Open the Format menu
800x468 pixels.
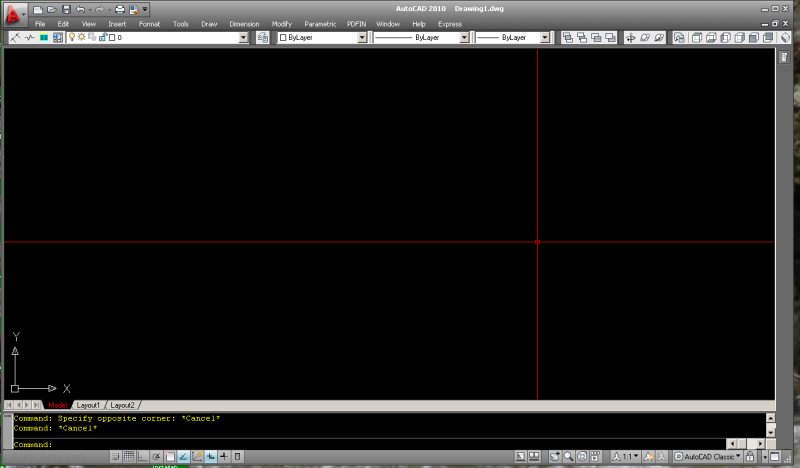[x=149, y=24]
